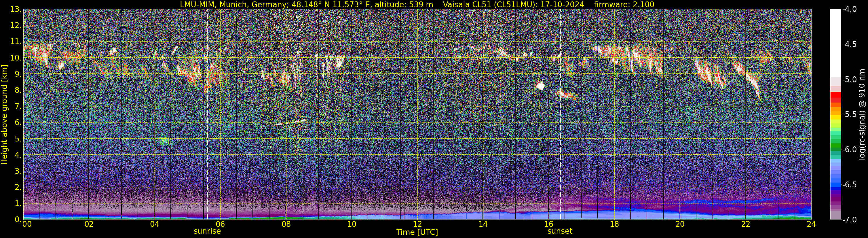The height and width of the screenshot is (238, 868).
Task: Click time axis tick label '14'
Action: (483, 224)
